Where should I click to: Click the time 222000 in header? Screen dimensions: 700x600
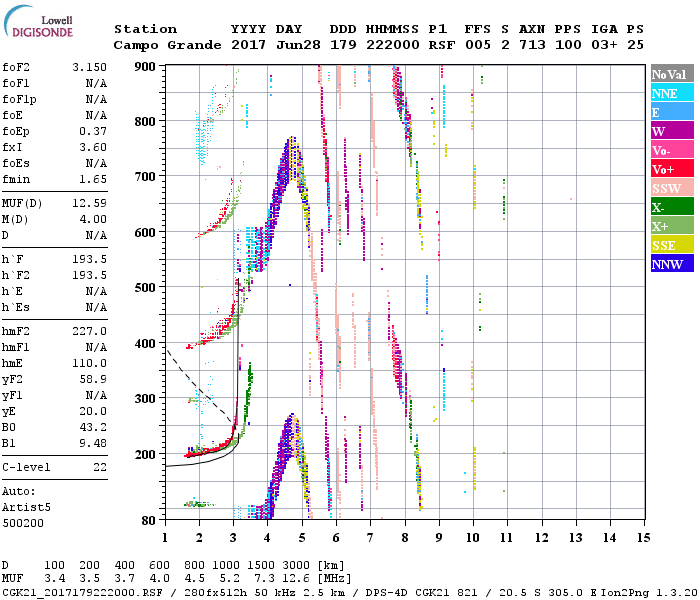pyautogui.click(x=392, y=45)
